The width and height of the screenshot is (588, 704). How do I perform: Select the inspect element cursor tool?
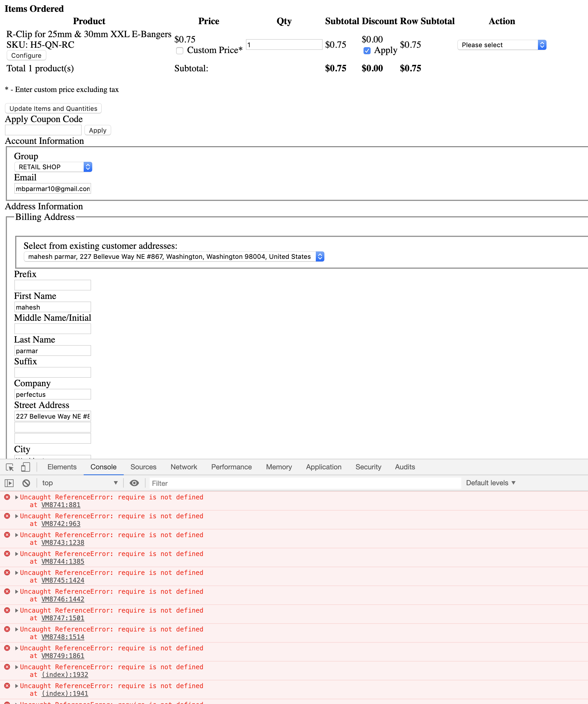pyautogui.click(x=10, y=467)
